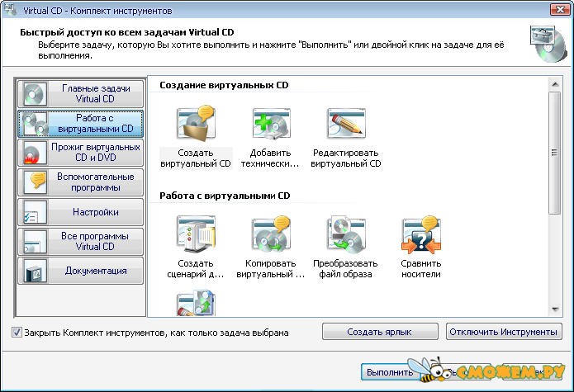Click the Преобразовать файл образа label text

coord(345,269)
